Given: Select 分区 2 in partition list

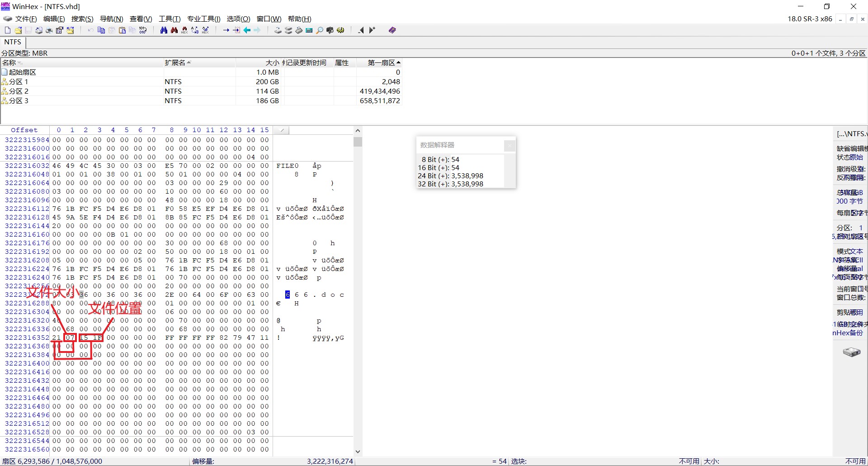Looking at the screenshot, I should point(19,91).
